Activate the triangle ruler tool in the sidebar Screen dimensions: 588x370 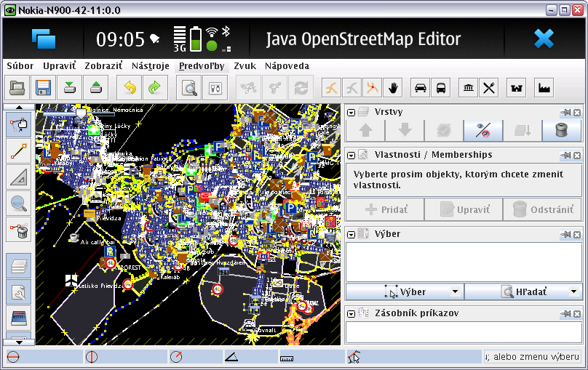(18, 177)
